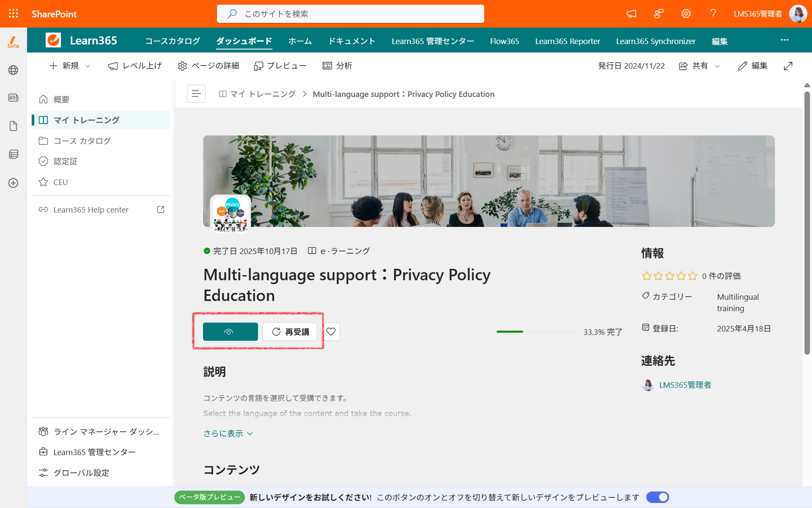Click the megaphone icon in the top bar

tap(631, 14)
